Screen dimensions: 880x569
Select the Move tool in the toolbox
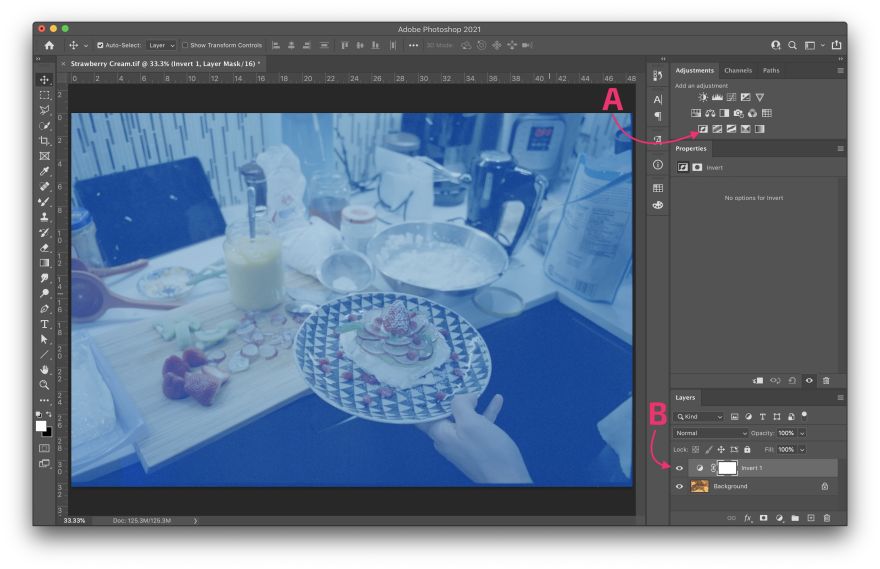pyautogui.click(x=44, y=80)
